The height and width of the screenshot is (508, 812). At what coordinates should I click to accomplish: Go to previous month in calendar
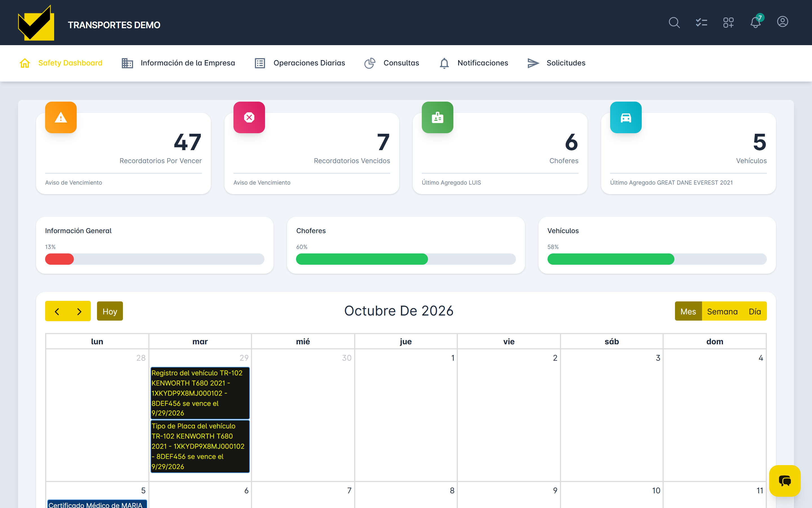coord(57,311)
